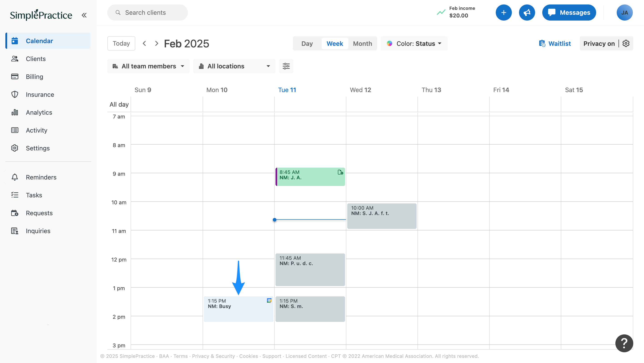
Task: Go to next week arrow
Action: click(157, 43)
